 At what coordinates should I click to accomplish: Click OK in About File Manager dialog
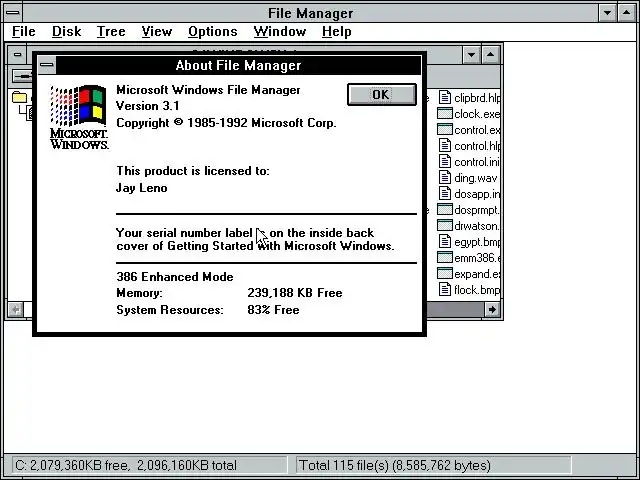tap(382, 95)
